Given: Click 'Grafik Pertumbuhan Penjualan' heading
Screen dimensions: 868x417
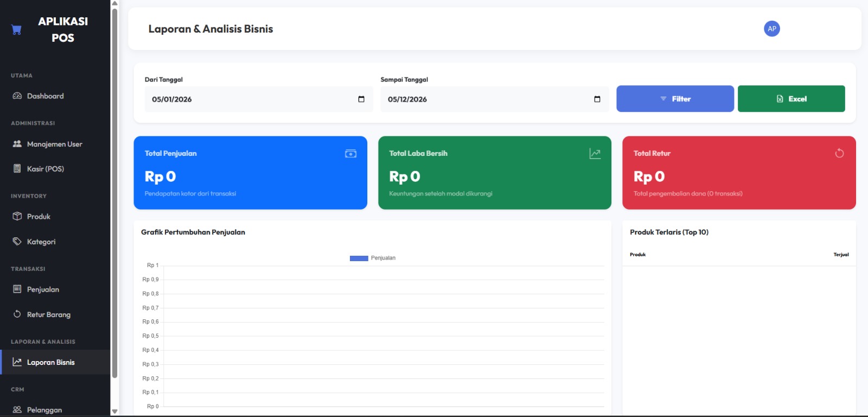Looking at the screenshot, I should (193, 232).
